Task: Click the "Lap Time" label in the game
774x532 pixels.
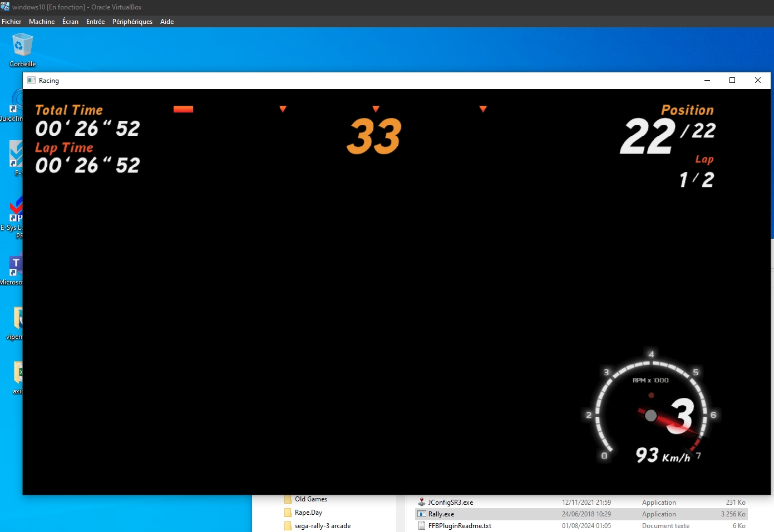Action: point(64,147)
